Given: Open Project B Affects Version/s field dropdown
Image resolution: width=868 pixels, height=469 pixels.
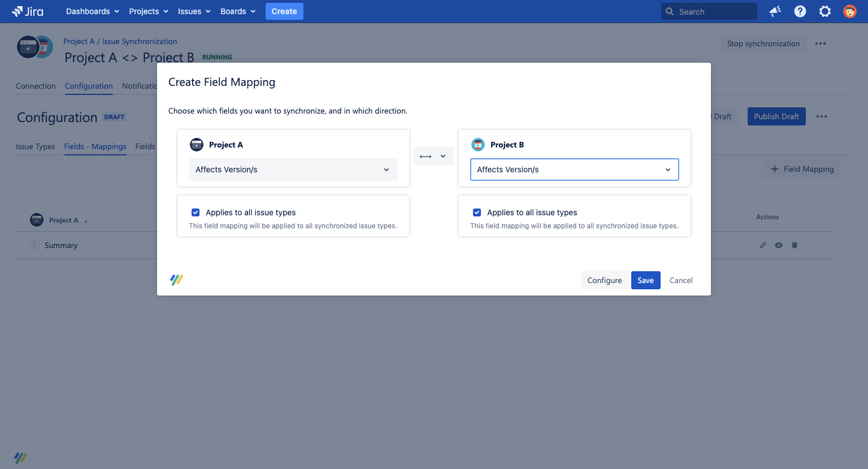Looking at the screenshot, I should [x=574, y=170].
